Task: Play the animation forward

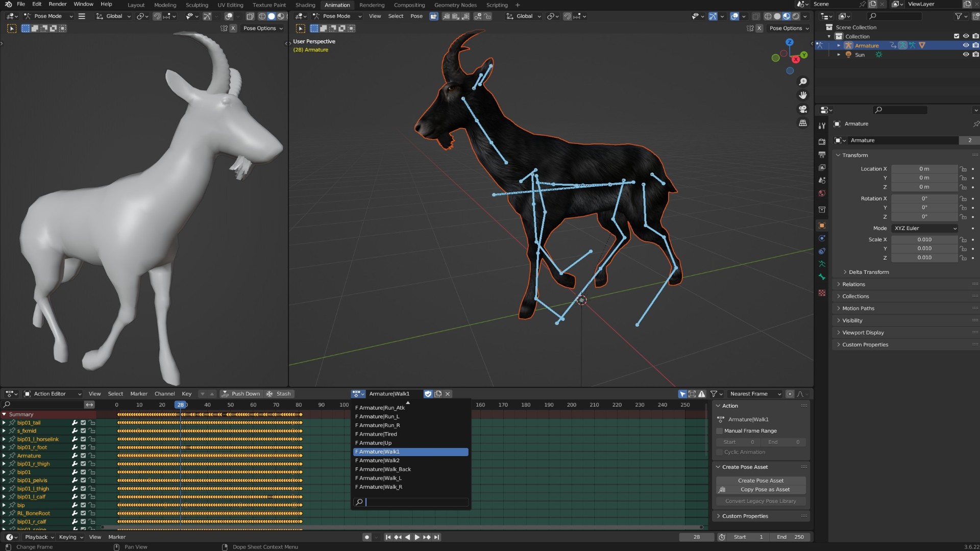Action: [x=417, y=537]
